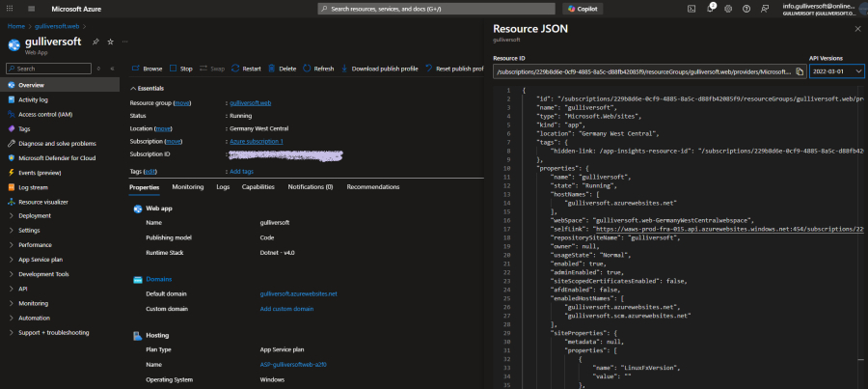Restart the web app
Viewport: 868px width, 389px height.
(246, 69)
